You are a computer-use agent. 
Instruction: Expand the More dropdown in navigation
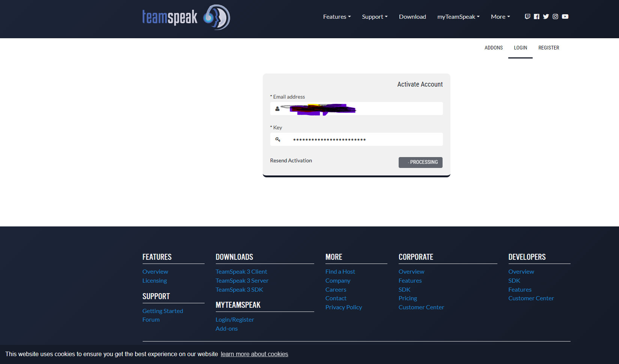click(x=500, y=16)
